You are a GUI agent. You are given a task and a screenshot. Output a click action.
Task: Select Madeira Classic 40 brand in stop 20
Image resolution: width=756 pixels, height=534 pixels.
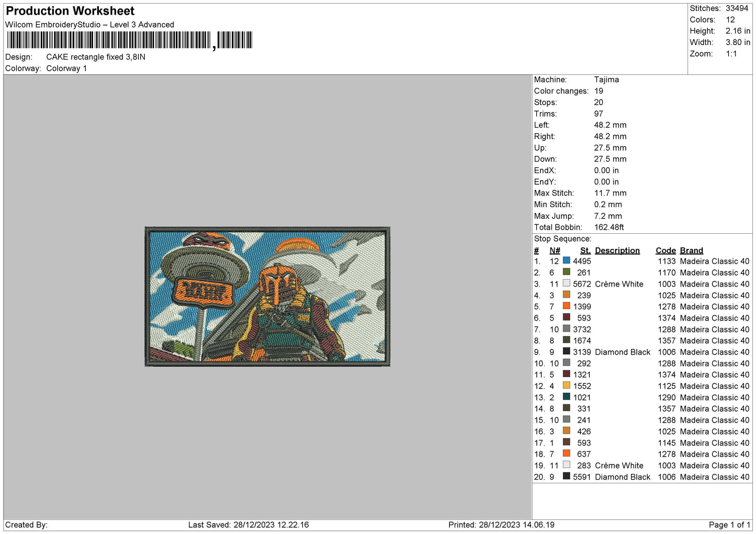[x=715, y=477]
